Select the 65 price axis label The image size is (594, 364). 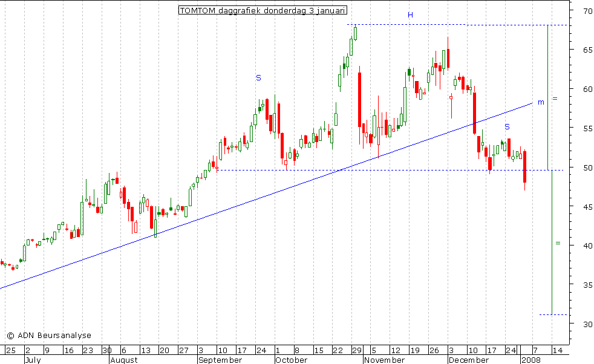point(587,50)
